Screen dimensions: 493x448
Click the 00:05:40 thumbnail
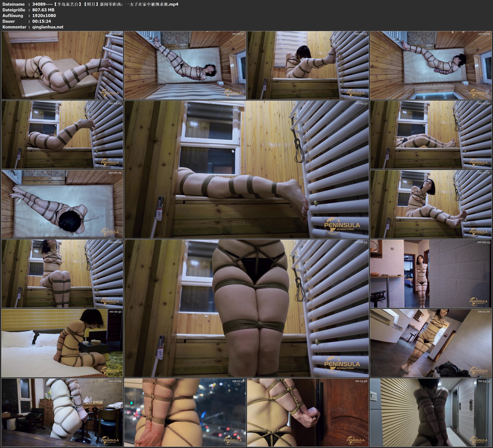(431, 134)
